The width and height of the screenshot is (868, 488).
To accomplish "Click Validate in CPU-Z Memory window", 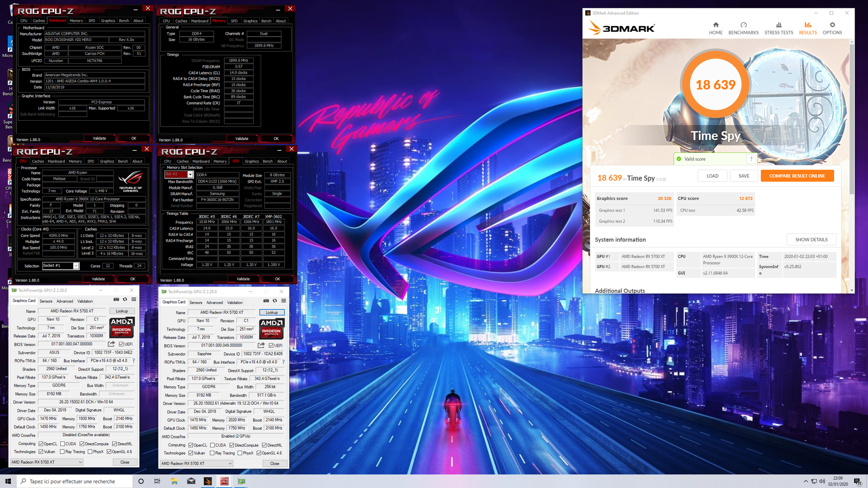I will pyautogui.click(x=241, y=139).
